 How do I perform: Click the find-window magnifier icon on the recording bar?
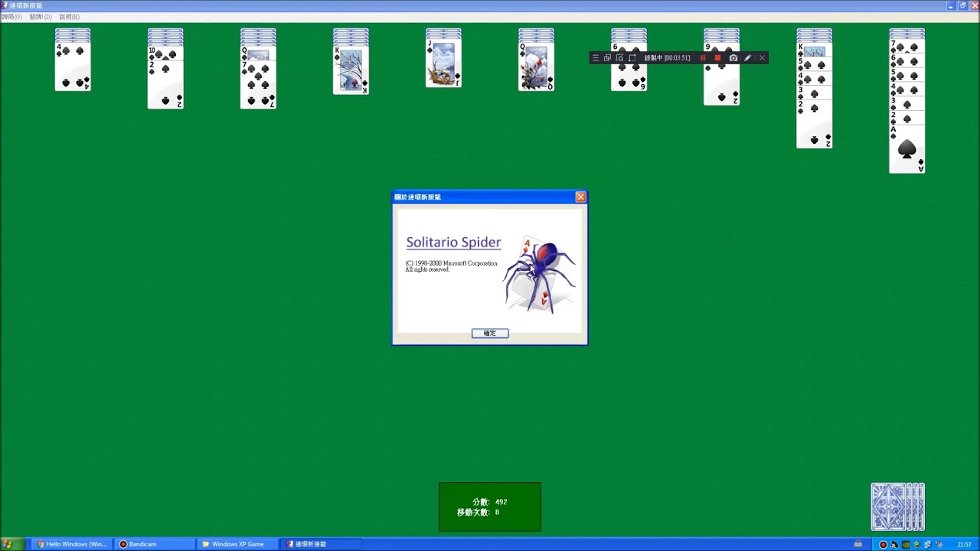coord(619,58)
